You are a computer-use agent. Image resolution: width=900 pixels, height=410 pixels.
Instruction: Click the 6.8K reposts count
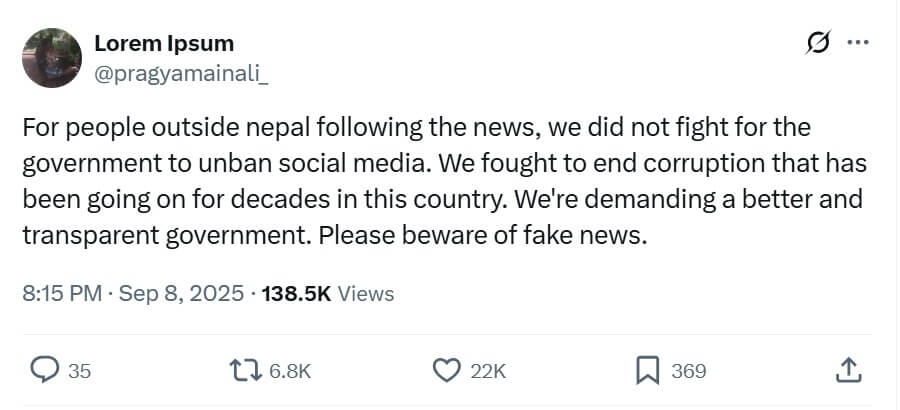291,371
